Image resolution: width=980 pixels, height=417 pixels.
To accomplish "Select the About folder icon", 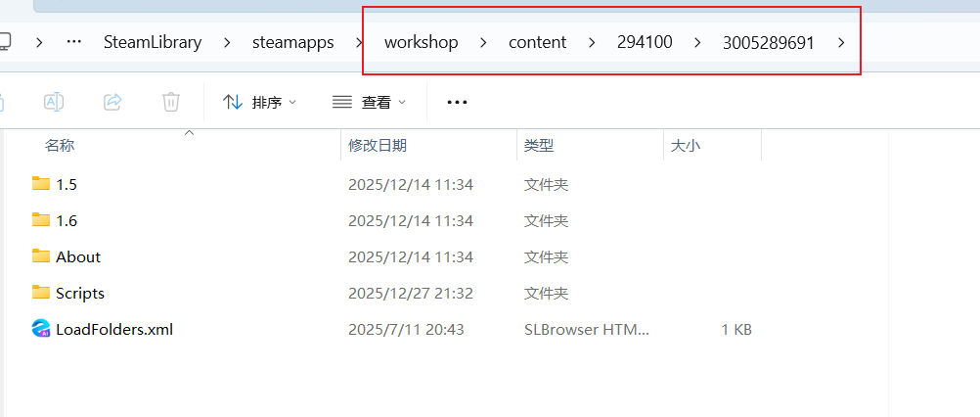I will [41, 256].
